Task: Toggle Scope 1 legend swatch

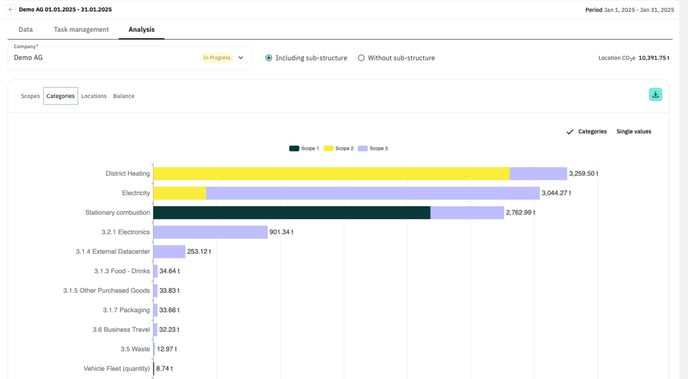Action: pyautogui.click(x=294, y=148)
